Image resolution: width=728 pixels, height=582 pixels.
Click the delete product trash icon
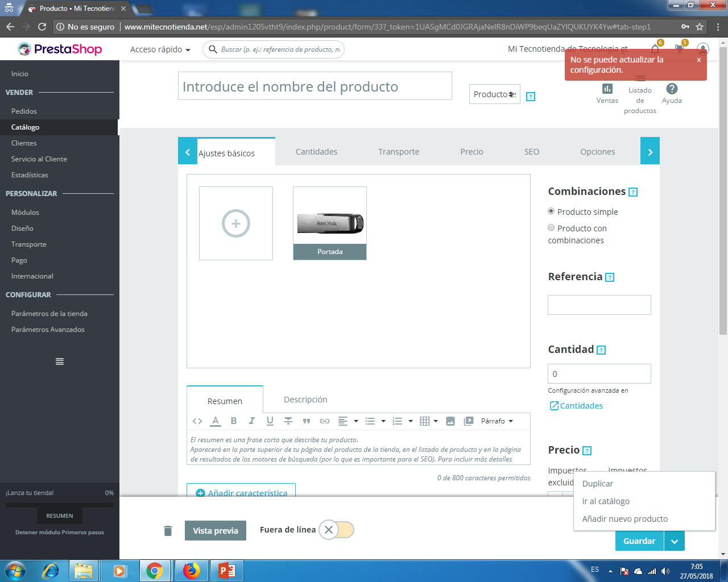(168, 531)
